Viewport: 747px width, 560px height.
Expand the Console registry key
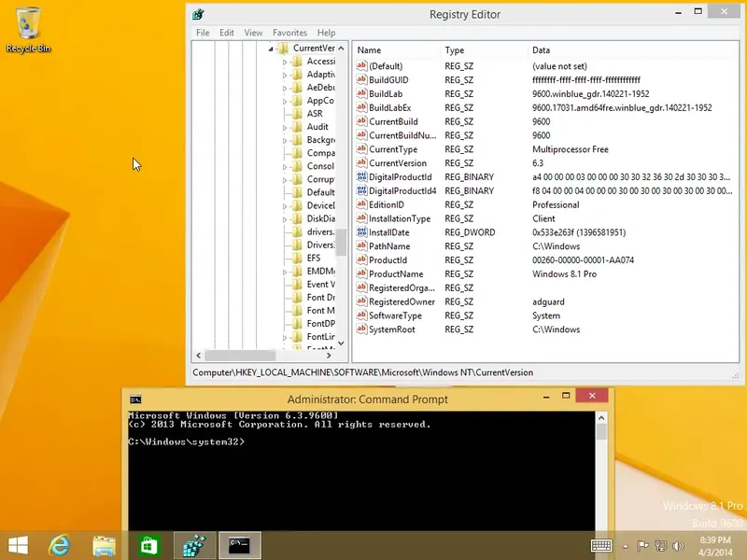[287, 165]
